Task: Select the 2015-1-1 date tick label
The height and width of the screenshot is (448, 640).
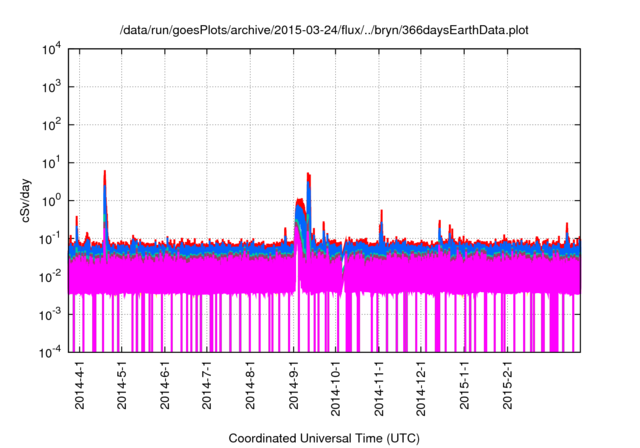Action: [466, 386]
